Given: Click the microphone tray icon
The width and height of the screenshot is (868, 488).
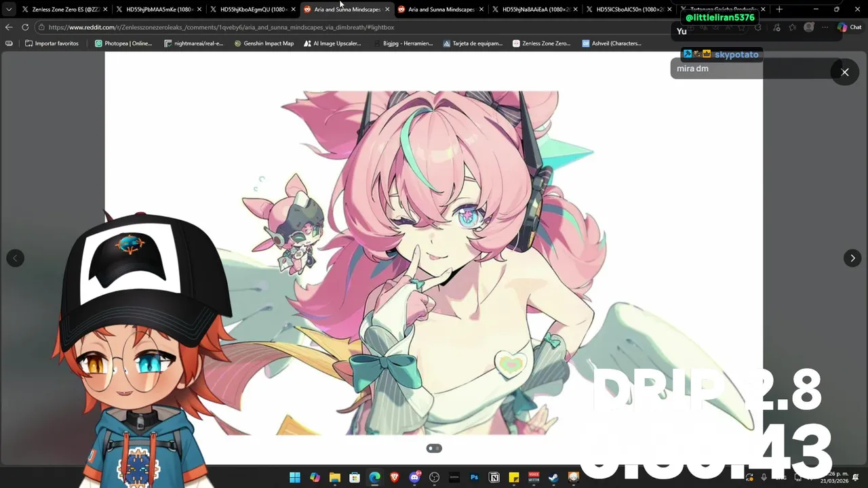Looking at the screenshot, I should [764, 478].
